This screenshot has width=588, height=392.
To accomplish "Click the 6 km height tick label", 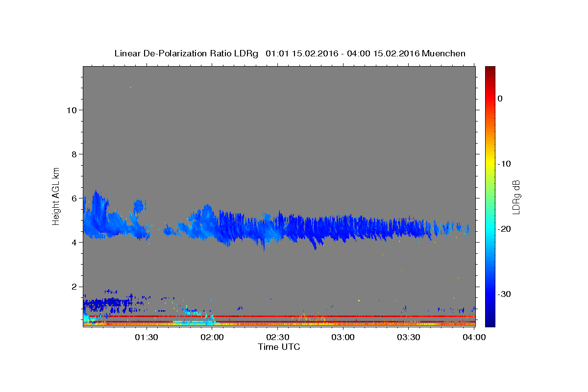I will click(73, 198).
